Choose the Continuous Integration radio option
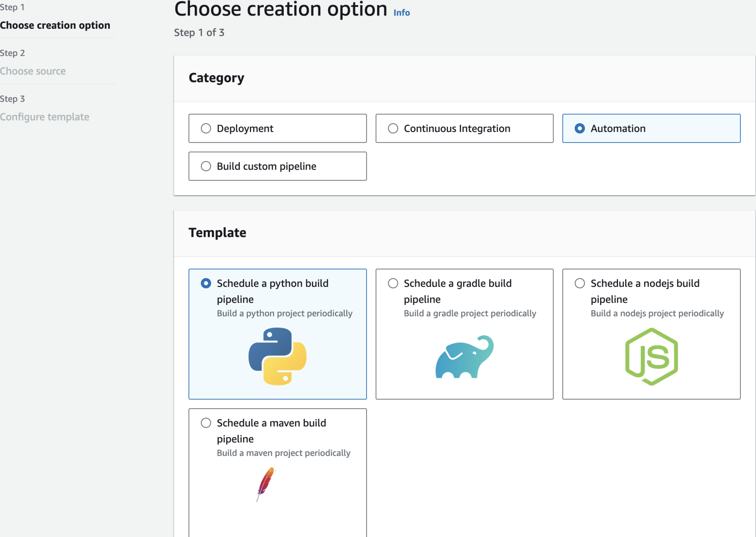The height and width of the screenshot is (537, 756). pos(393,128)
